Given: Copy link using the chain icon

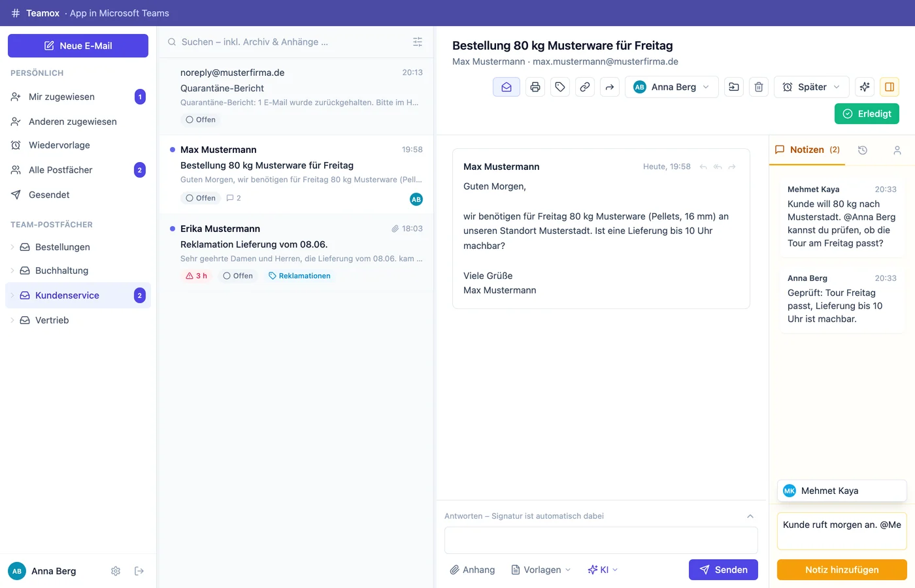Looking at the screenshot, I should pos(585,87).
